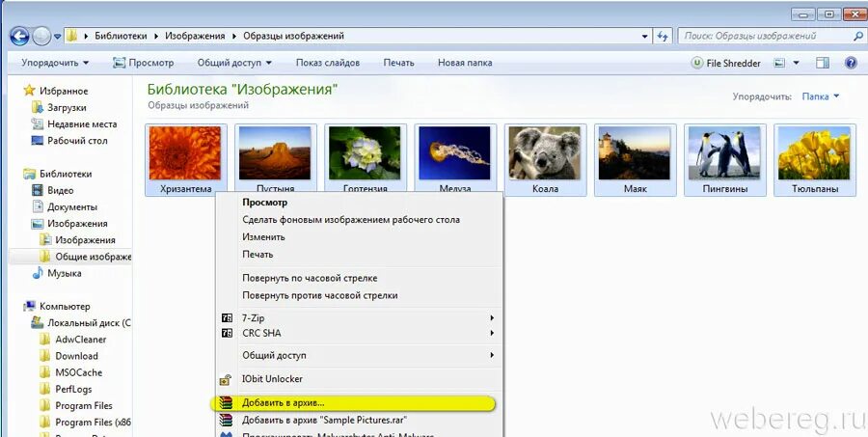The width and height of the screenshot is (868, 437).
Task: Toggle the preview pane icon
Action: (823, 63)
